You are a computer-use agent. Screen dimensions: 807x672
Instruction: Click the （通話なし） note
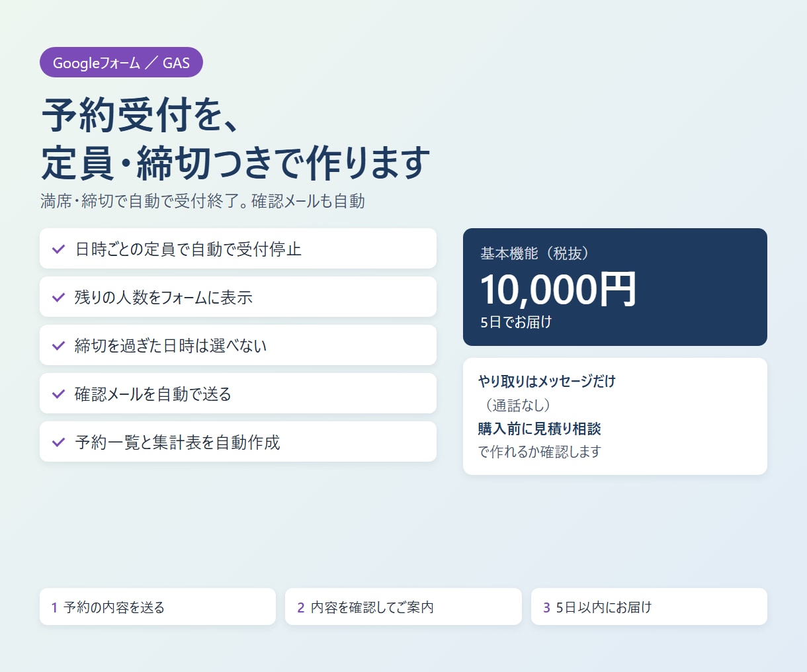(518, 405)
